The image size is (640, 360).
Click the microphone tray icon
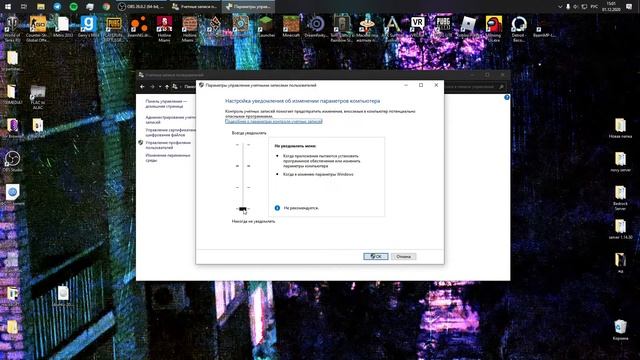pyautogui.click(x=568, y=7)
